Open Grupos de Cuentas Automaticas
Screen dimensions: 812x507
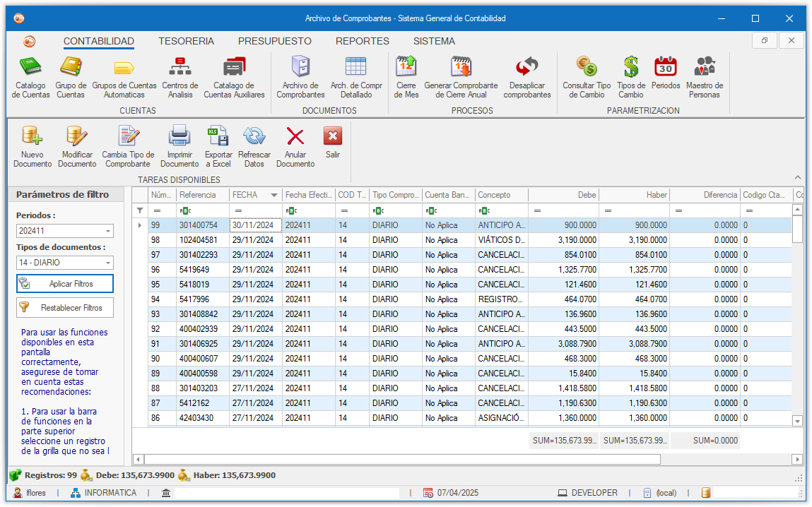coord(124,78)
